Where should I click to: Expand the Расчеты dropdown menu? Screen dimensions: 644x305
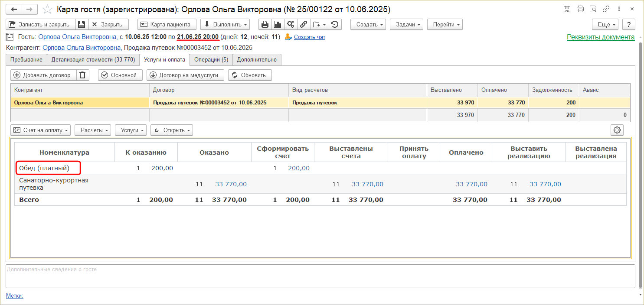click(x=93, y=130)
